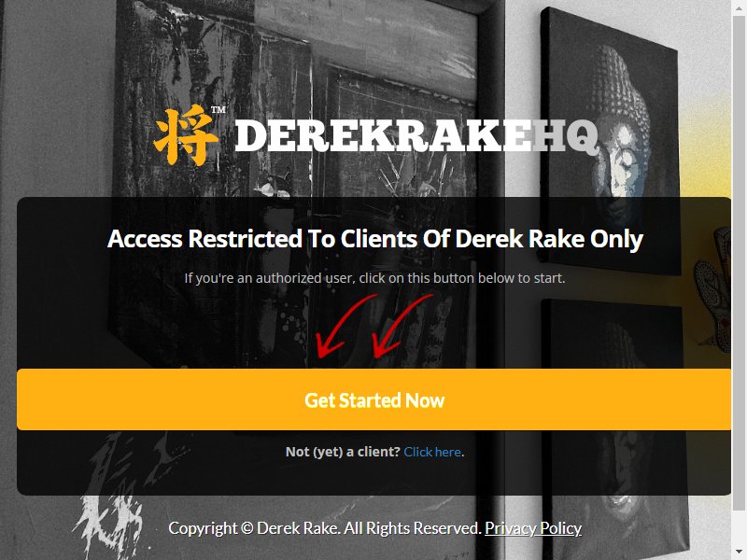
Task: Click the left red arrow graphic
Action: [x=345, y=326]
